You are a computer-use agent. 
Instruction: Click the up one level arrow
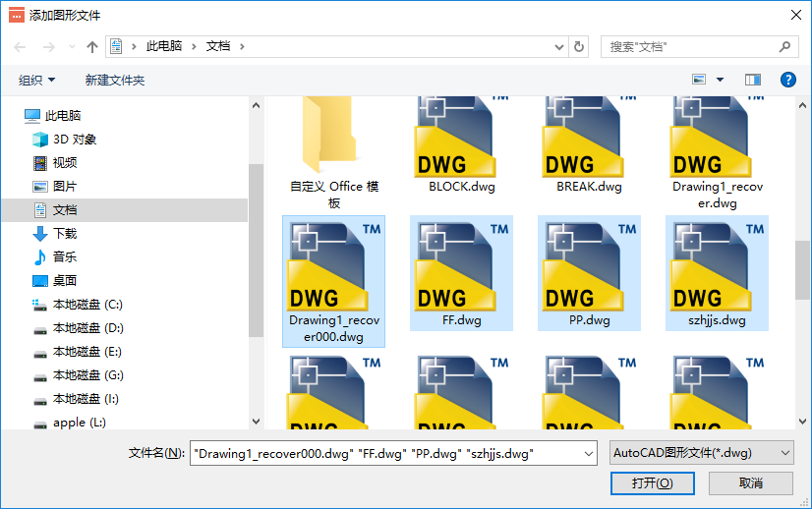pyautogui.click(x=92, y=46)
